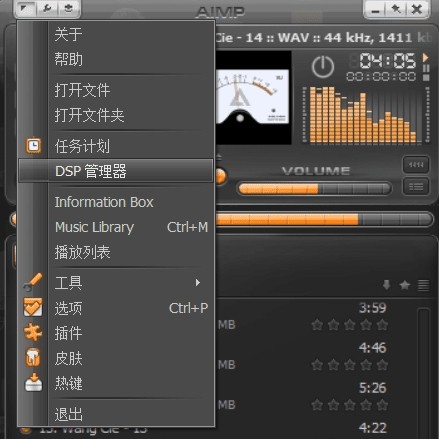Open Music Library menu entry
This screenshot has width=439, height=439.
coord(115,227)
